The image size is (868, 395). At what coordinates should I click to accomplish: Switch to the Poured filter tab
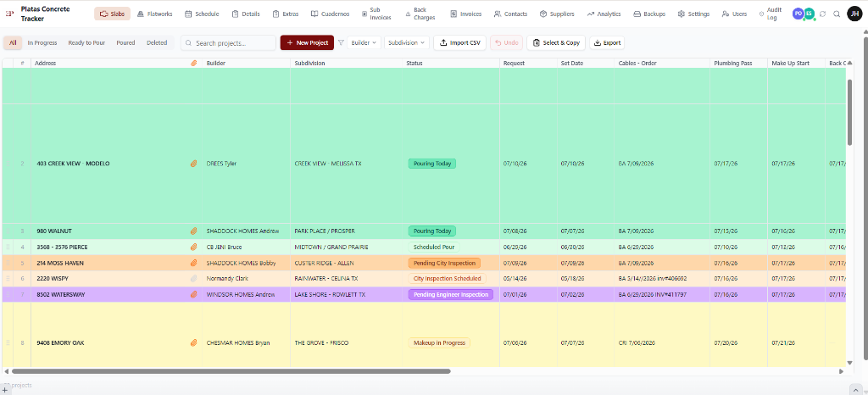tap(125, 42)
